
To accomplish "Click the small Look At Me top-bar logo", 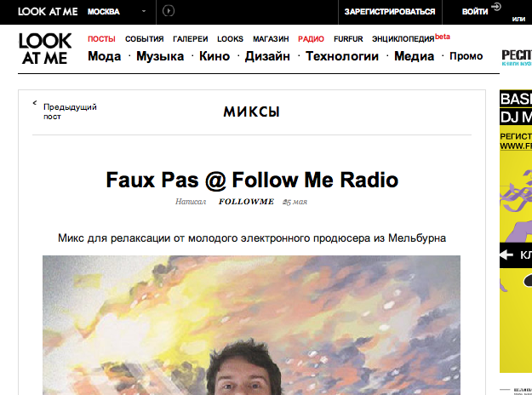I will point(48,12).
